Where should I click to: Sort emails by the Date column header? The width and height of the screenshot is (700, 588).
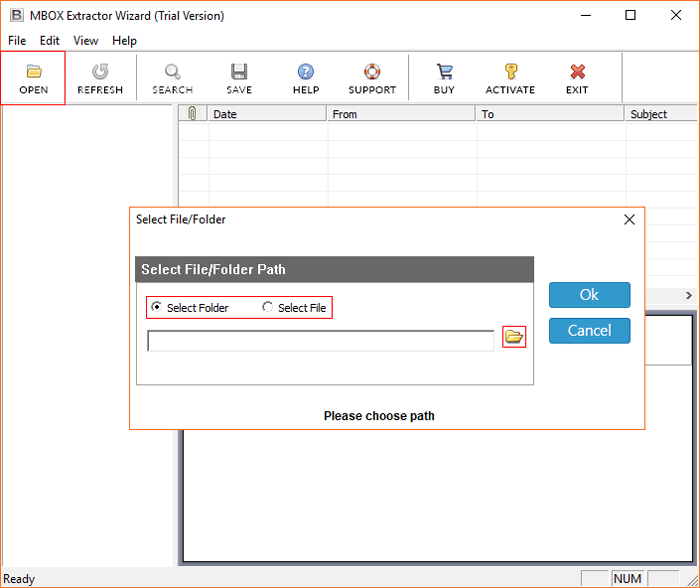(267, 113)
